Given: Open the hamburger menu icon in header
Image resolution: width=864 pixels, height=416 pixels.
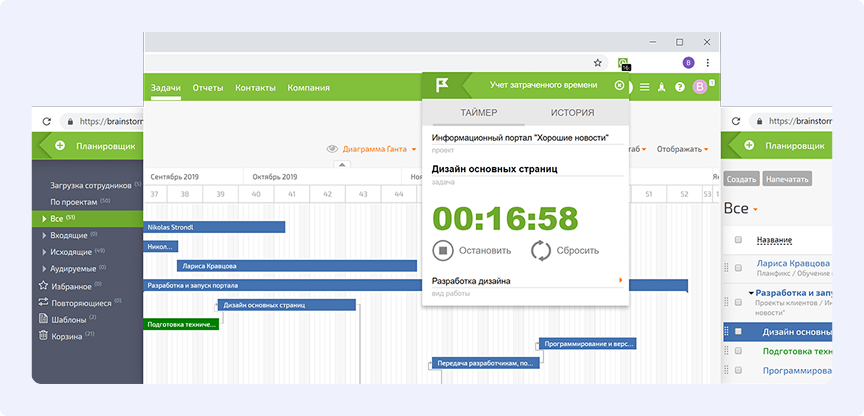Looking at the screenshot, I should [645, 87].
